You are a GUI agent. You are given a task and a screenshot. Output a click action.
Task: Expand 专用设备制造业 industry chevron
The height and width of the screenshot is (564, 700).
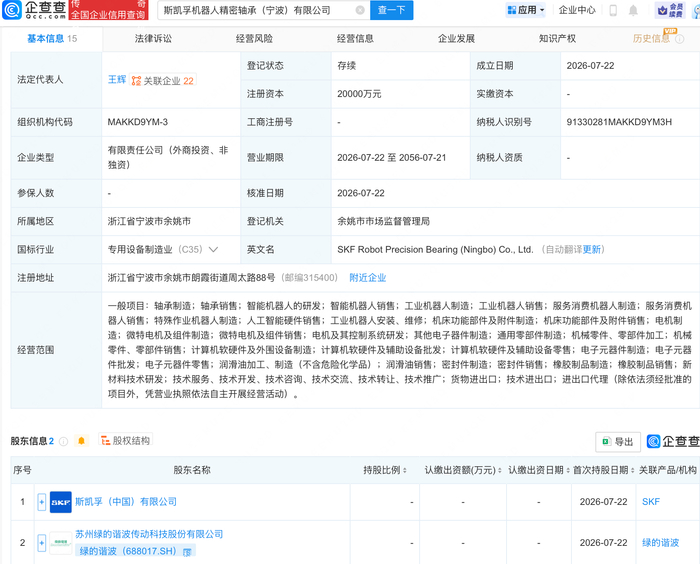click(x=213, y=249)
